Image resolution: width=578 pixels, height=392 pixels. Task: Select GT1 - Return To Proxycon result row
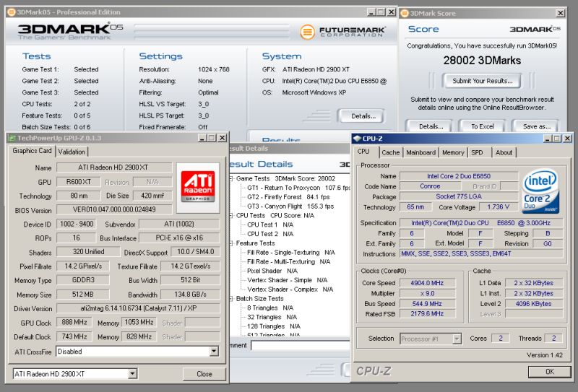(x=298, y=188)
